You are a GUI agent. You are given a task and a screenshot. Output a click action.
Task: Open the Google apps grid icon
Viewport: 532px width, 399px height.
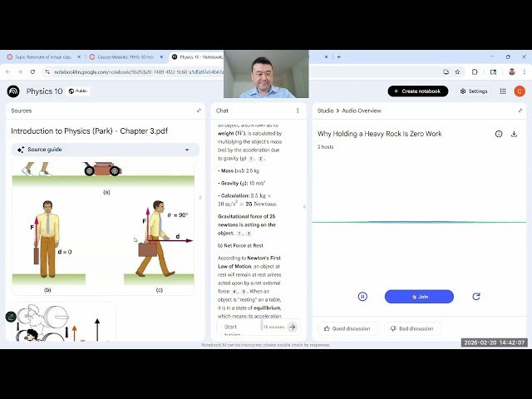point(503,91)
